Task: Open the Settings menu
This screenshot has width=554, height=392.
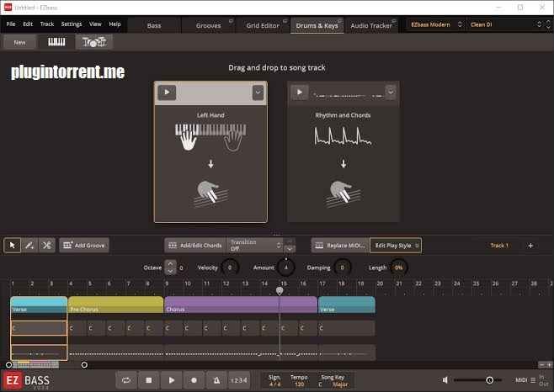Action: pos(72,24)
